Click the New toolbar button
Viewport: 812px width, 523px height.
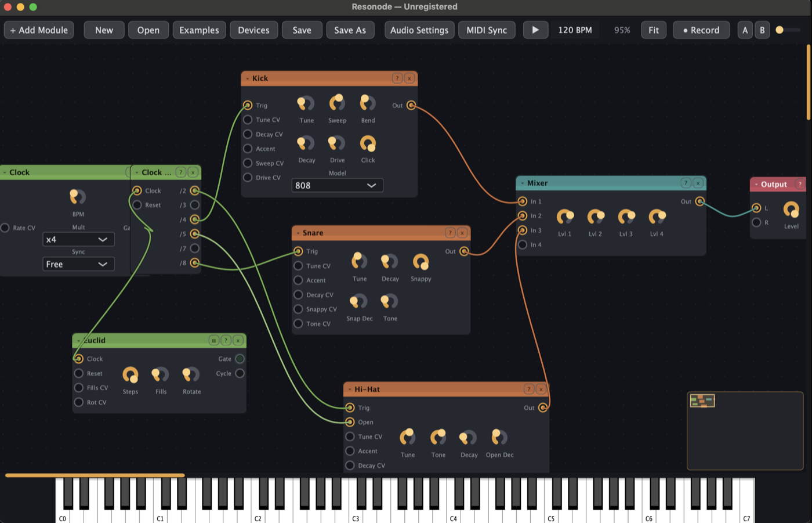(x=104, y=30)
